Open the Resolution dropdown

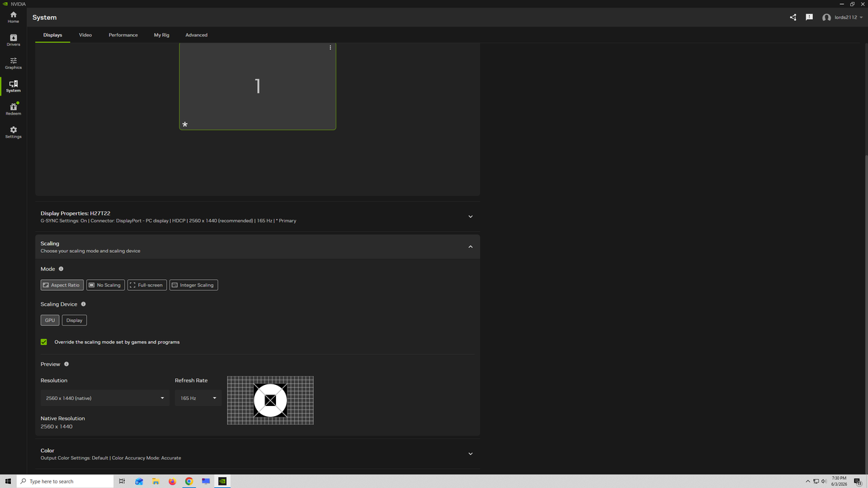pos(104,398)
